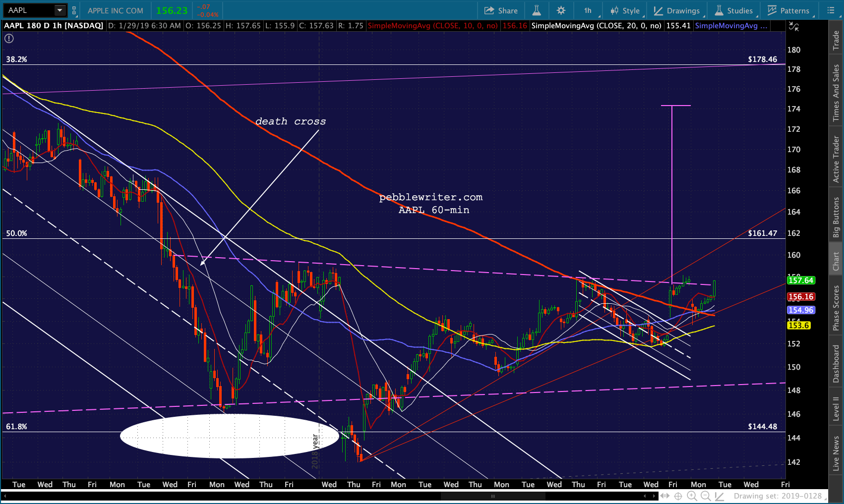
Task: Open the Live News side tab
Action: (x=836, y=453)
